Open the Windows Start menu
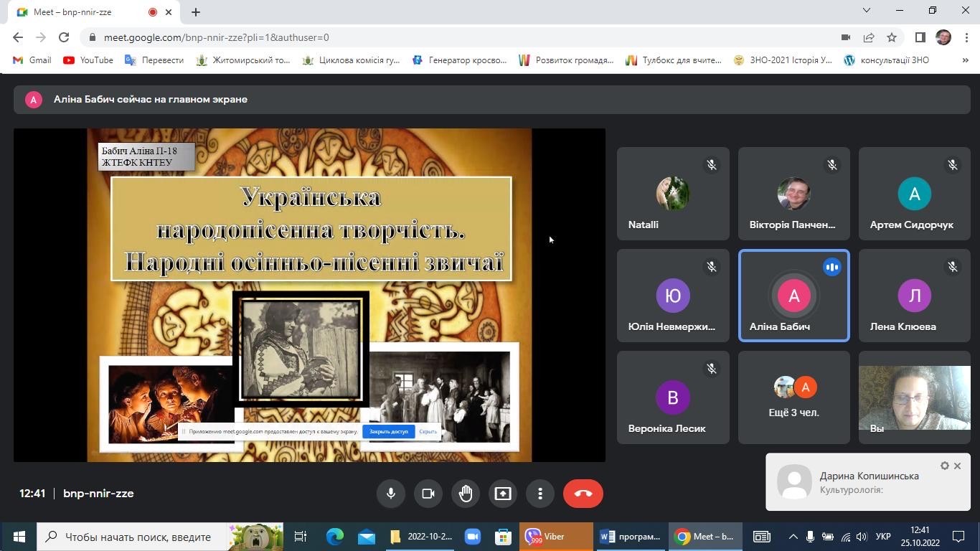 point(19,537)
